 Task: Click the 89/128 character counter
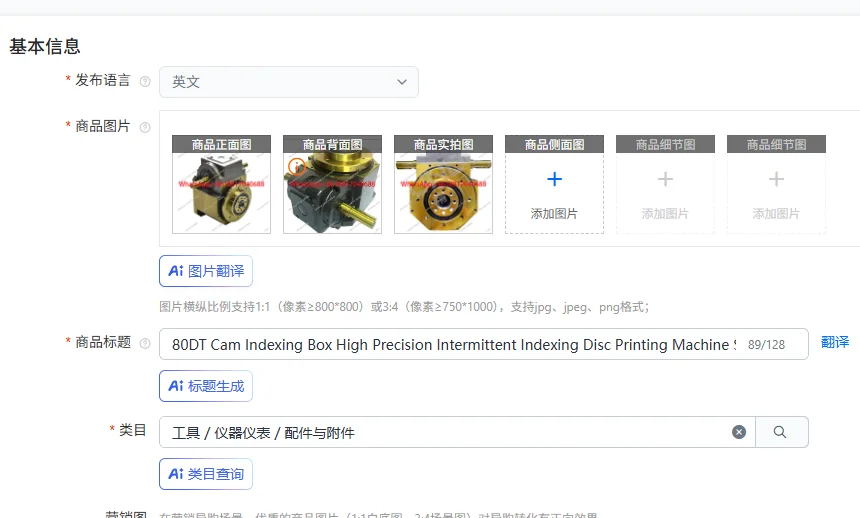[x=766, y=345]
